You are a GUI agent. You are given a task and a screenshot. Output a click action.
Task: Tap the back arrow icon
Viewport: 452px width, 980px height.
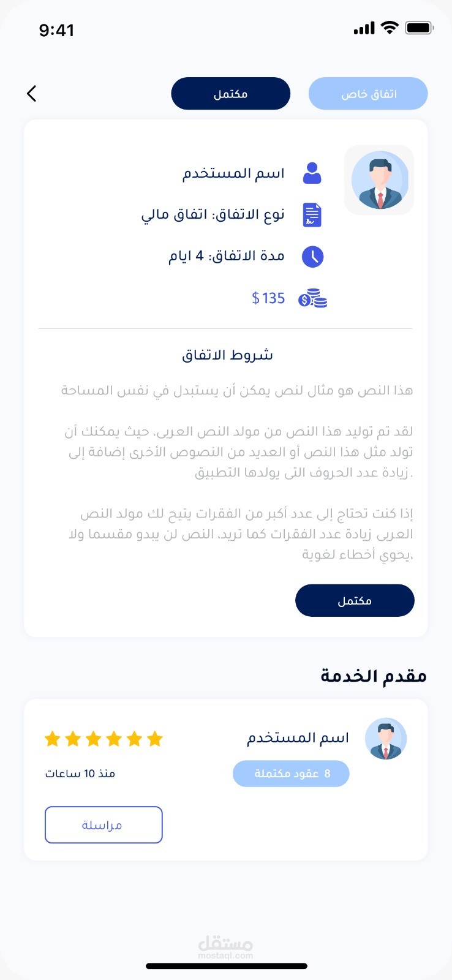click(x=32, y=93)
